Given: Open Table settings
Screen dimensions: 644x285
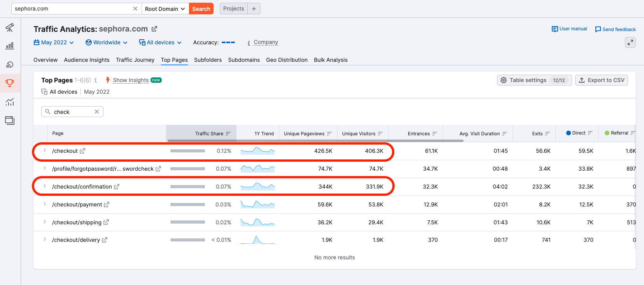Looking at the screenshot, I should [x=534, y=80].
